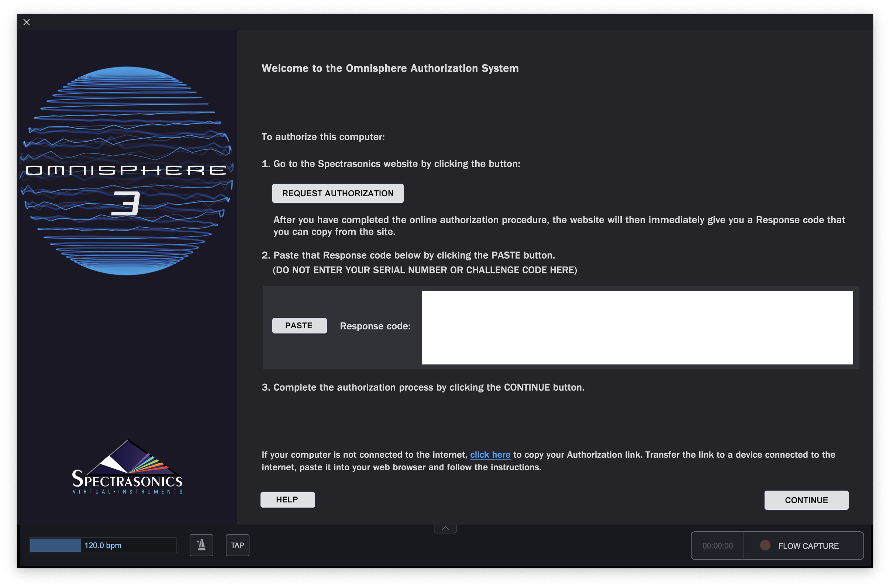Click the Omnisphere 3 globe logo
890x588 pixels.
[127, 171]
